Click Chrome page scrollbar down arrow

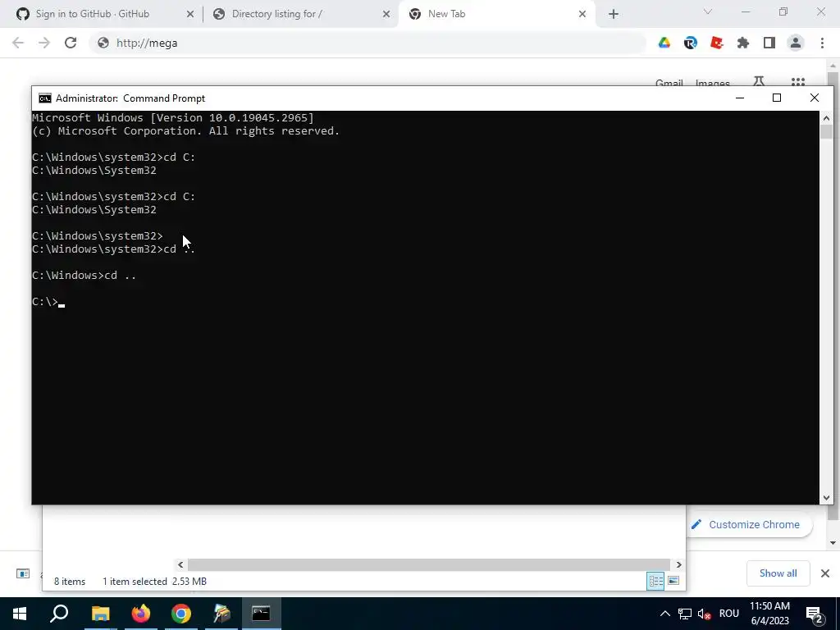pyautogui.click(x=833, y=543)
